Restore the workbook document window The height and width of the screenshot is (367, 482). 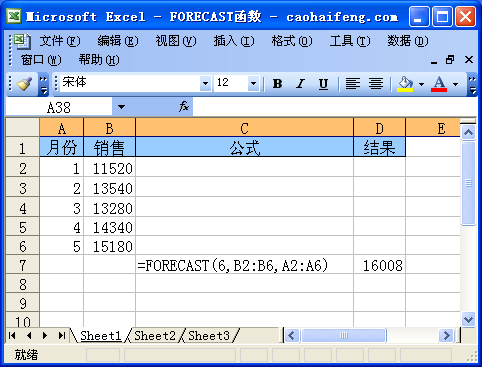pos(450,60)
